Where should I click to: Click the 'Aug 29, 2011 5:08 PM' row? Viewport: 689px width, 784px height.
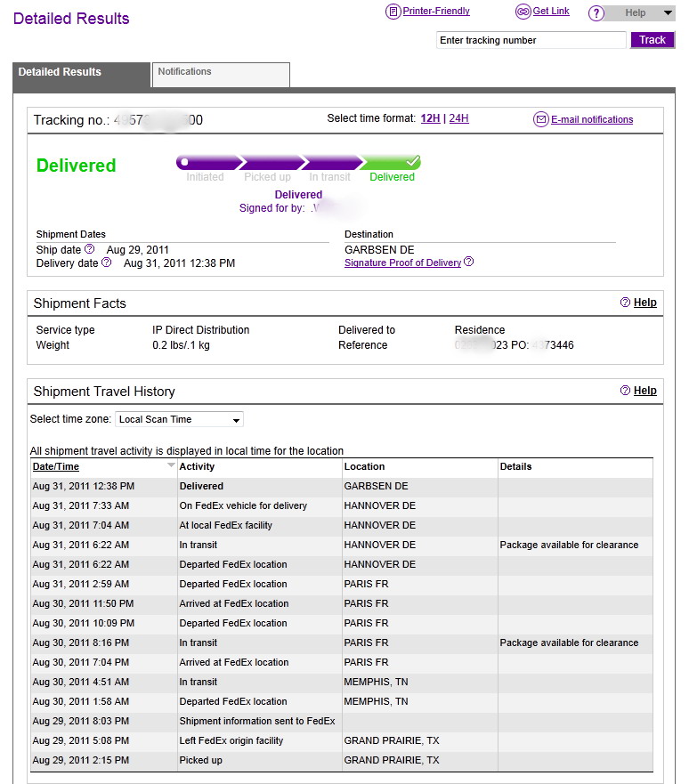pos(342,740)
